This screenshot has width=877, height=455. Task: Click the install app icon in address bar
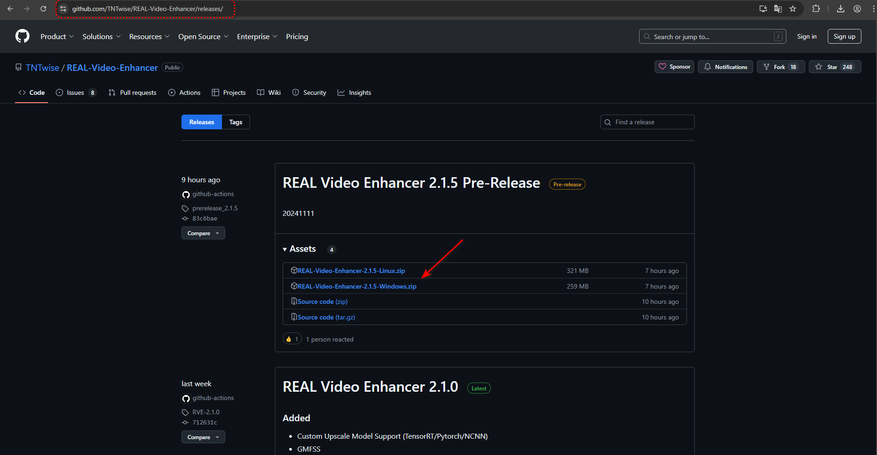click(763, 9)
